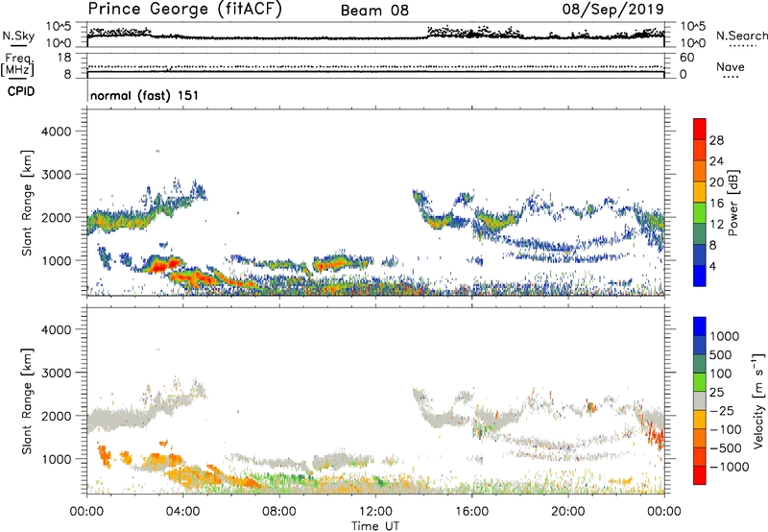Click the "12:00" time axis label
The height and width of the screenshot is (532, 768).
[375, 512]
